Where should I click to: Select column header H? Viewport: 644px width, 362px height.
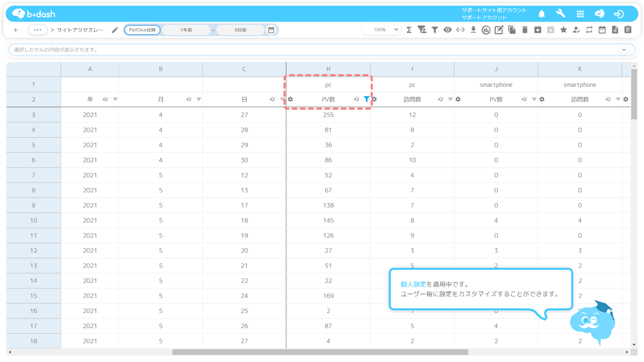[x=328, y=69]
